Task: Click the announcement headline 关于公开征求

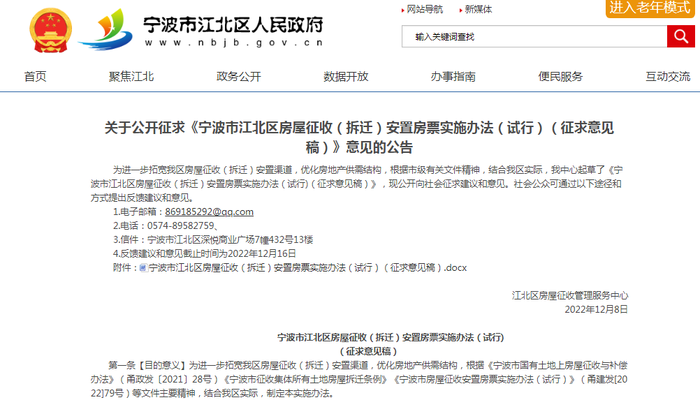Action: pos(359,137)
